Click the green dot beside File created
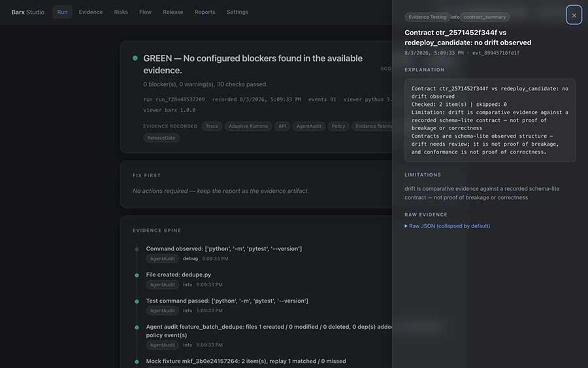This screenshot has width=588, height=368. click(x=137, y=275)
